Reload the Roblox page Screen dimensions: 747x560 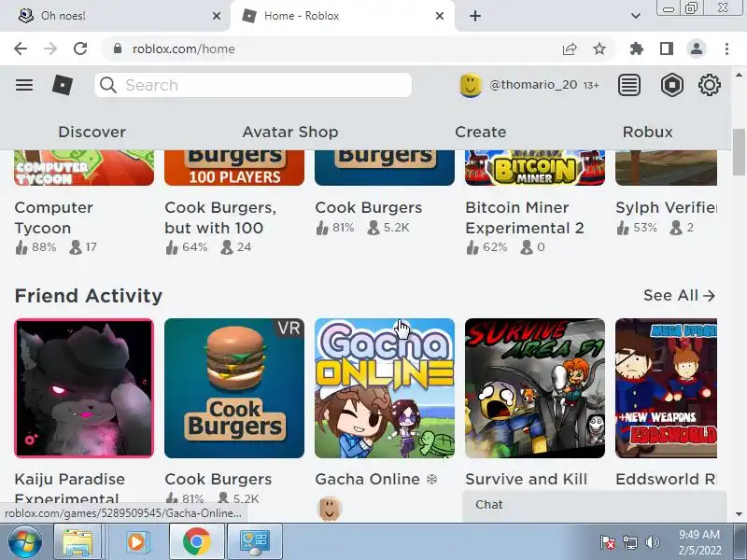pos(80,49)
